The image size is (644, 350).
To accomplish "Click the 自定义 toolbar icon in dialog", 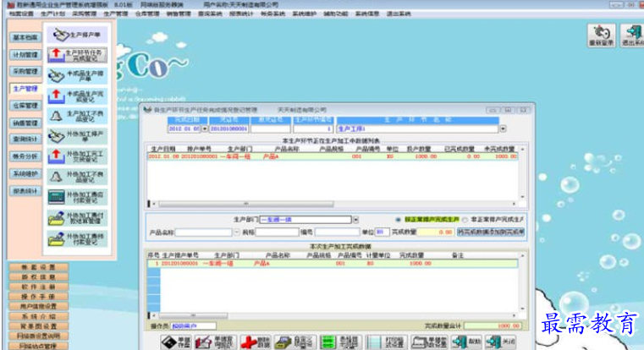I will pyautogui.click(x=294, y=342).
